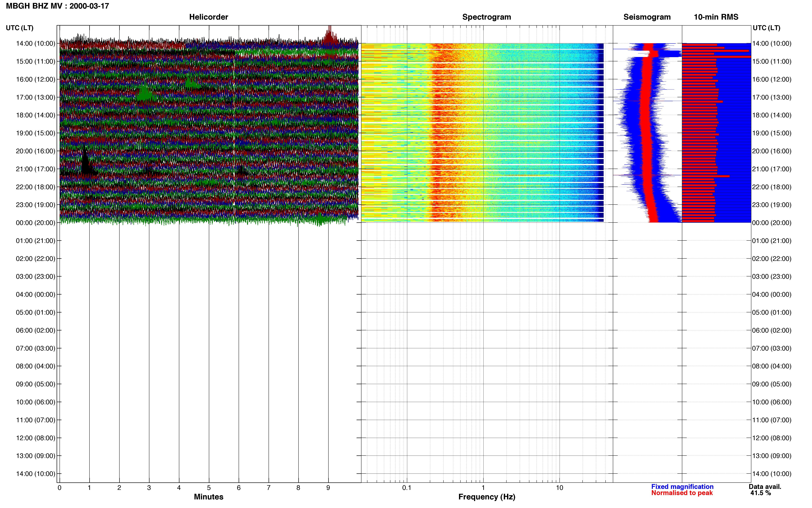The width and height of the screenshot is (812, 508).
Task: Click 23:00 (19:00) on the Helicorder time axis
Action: click(x=36, y=205)
